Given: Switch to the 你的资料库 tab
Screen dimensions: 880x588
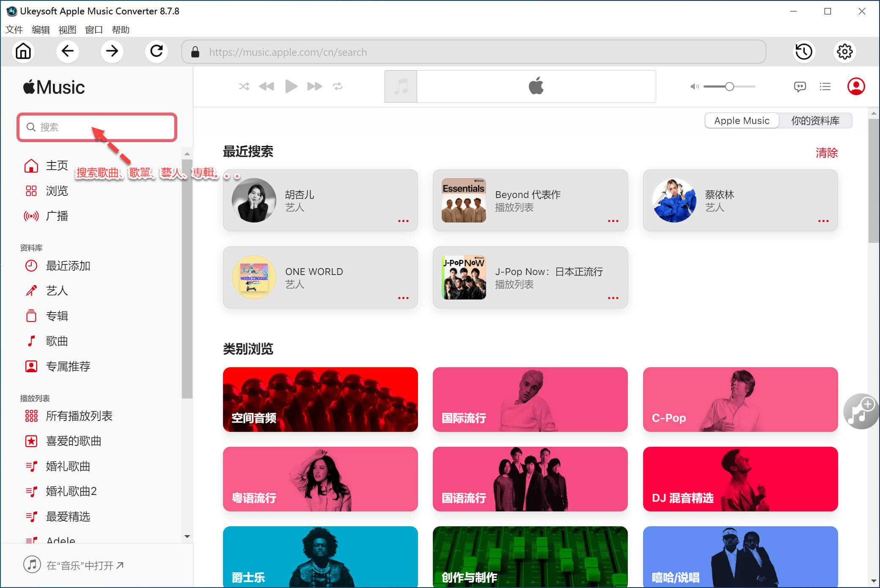Looking at the screenshot, I should click(x=816, y=120).
